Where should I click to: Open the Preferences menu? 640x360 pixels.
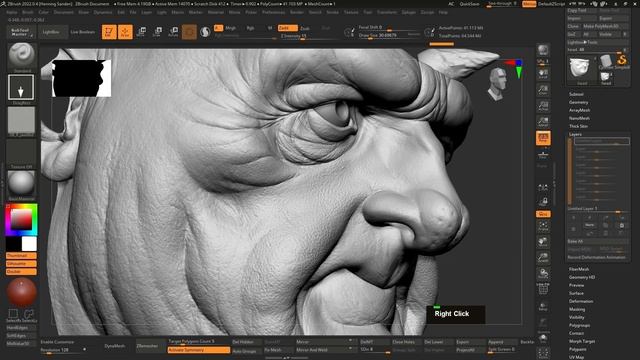(x=273, y=12)
